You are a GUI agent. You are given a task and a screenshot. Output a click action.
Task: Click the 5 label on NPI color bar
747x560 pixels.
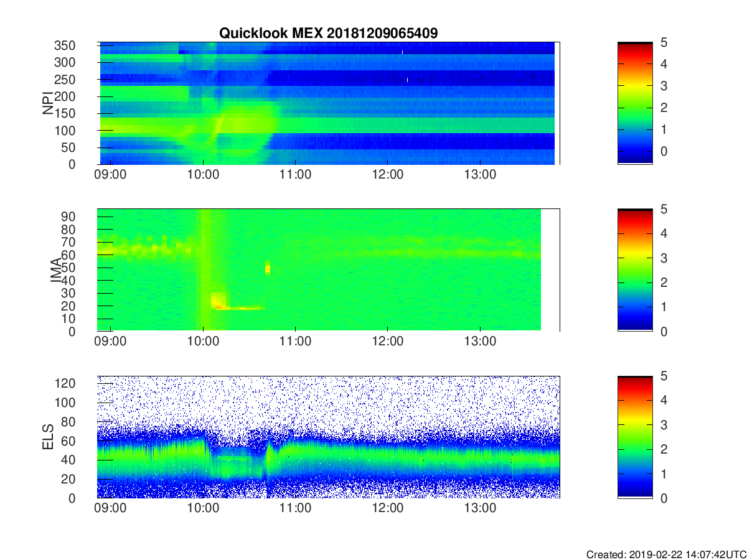[665, 42]
